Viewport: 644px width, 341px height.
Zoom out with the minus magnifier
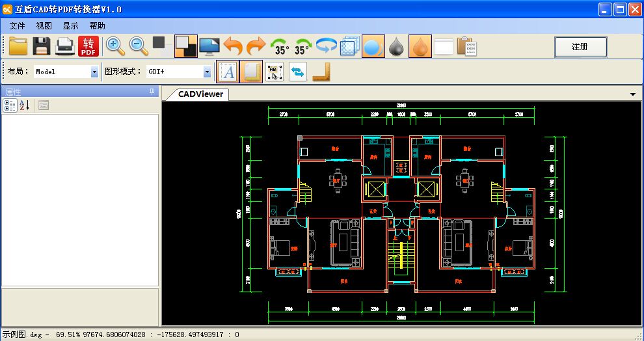139,46
